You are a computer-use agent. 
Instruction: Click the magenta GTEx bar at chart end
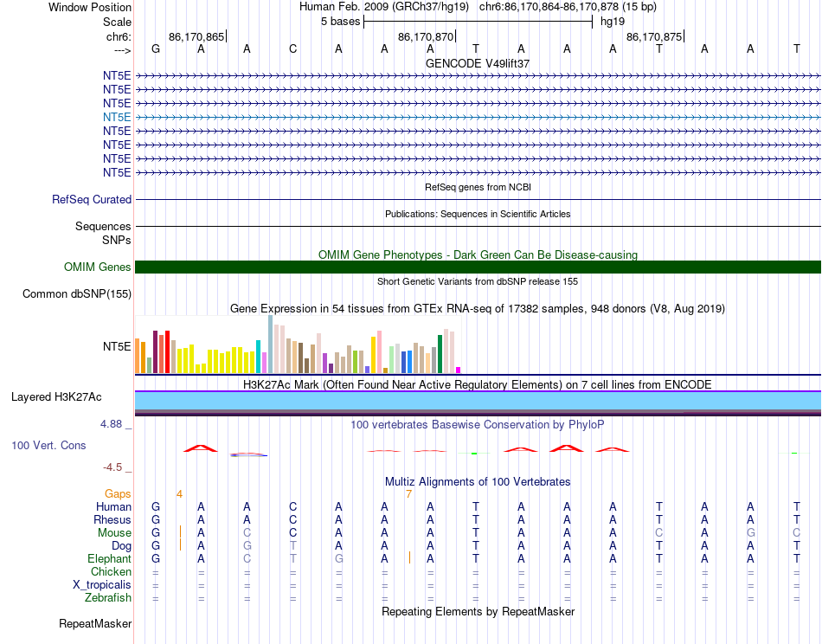coord(459,370)
